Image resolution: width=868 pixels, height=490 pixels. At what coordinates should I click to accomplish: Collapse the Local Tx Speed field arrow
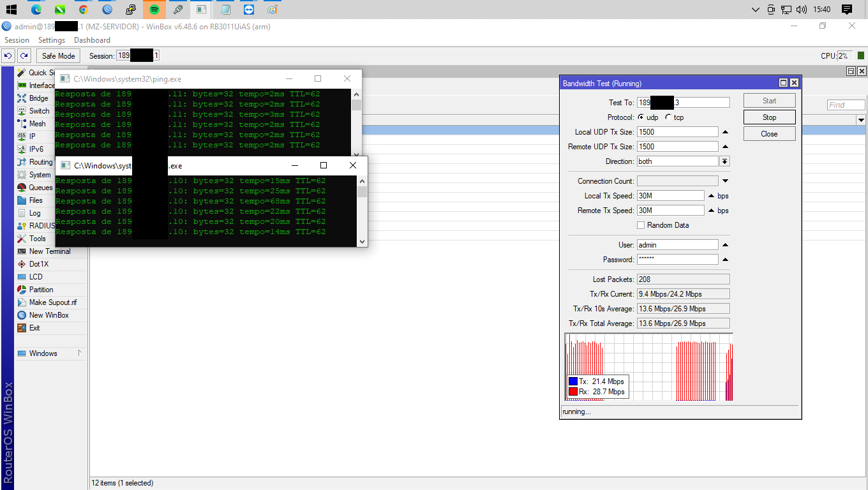tap(711, 196)
